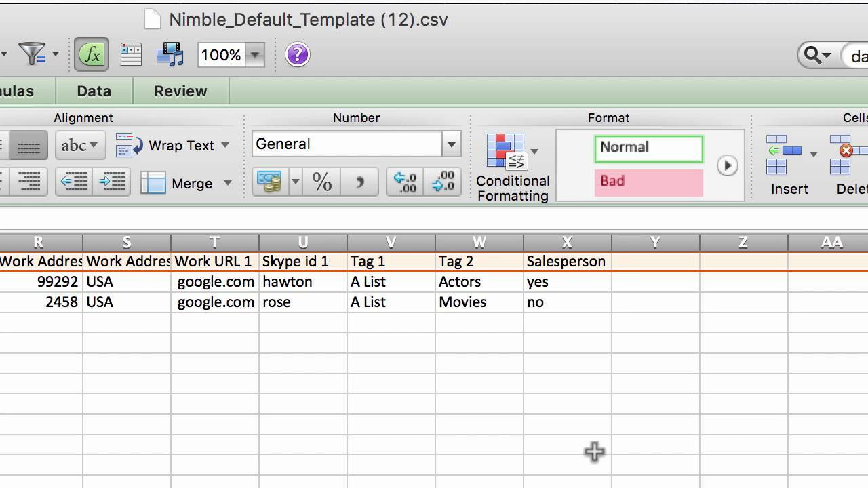Open the Formula Builder (fx) icon

(91, 54)
